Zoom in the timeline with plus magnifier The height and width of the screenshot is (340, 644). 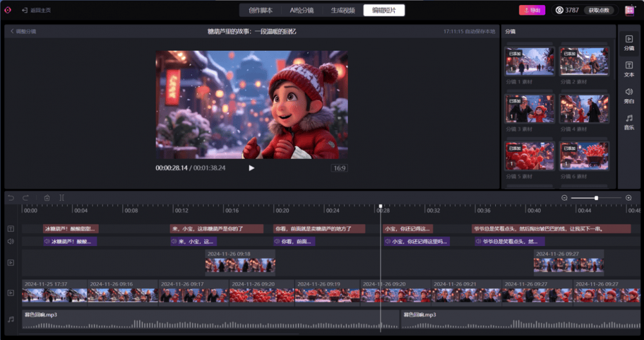coord(629,198)
